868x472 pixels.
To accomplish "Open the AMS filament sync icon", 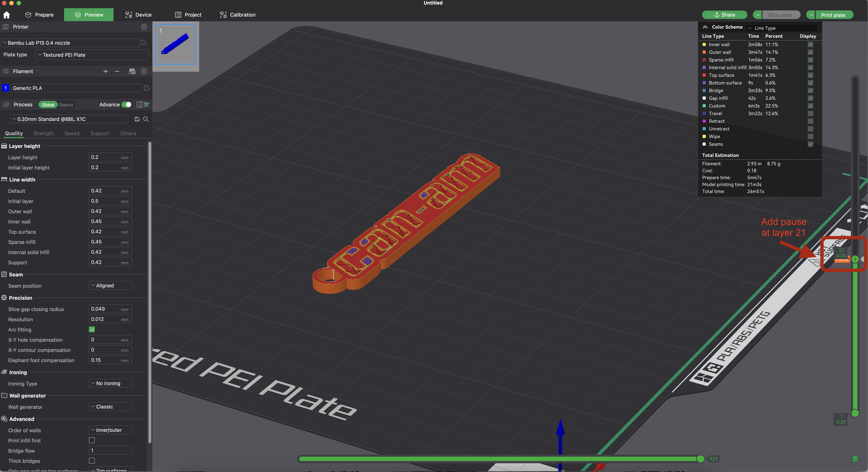I will (x=132, y=71).
